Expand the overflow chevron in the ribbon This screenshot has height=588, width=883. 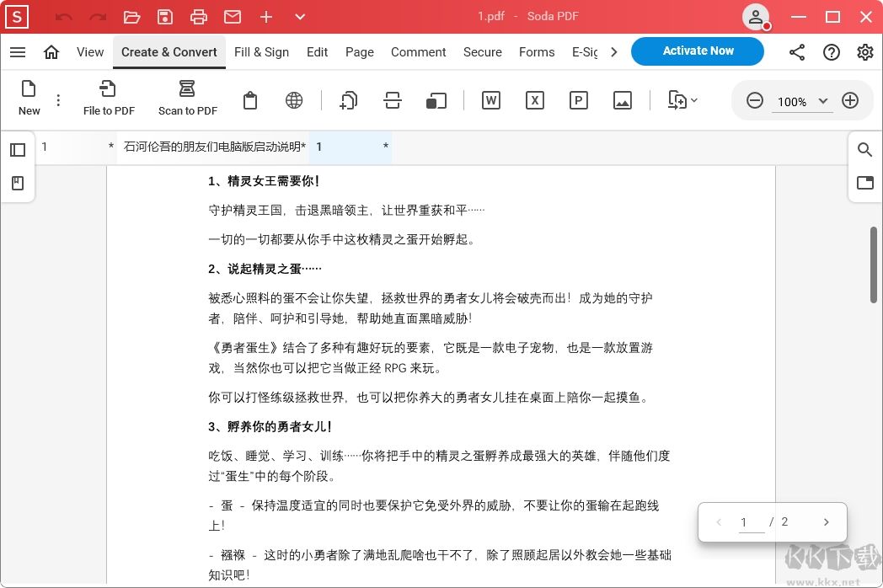coord(614,51)
